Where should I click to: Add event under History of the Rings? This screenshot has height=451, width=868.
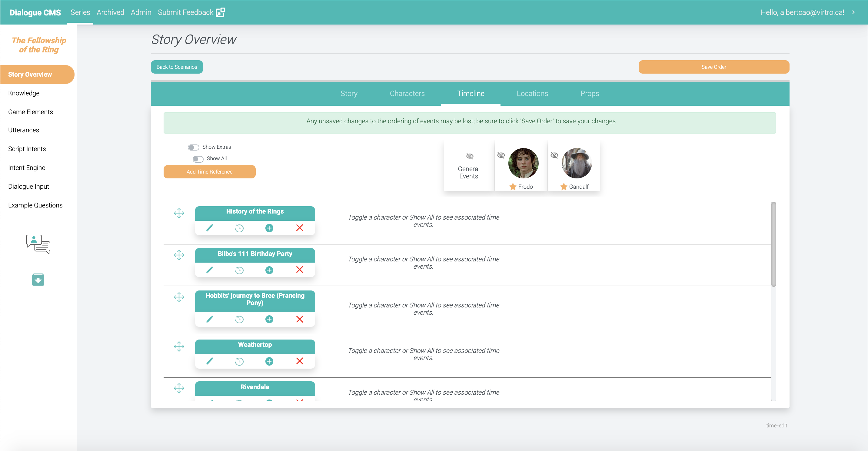coord(269,228)
